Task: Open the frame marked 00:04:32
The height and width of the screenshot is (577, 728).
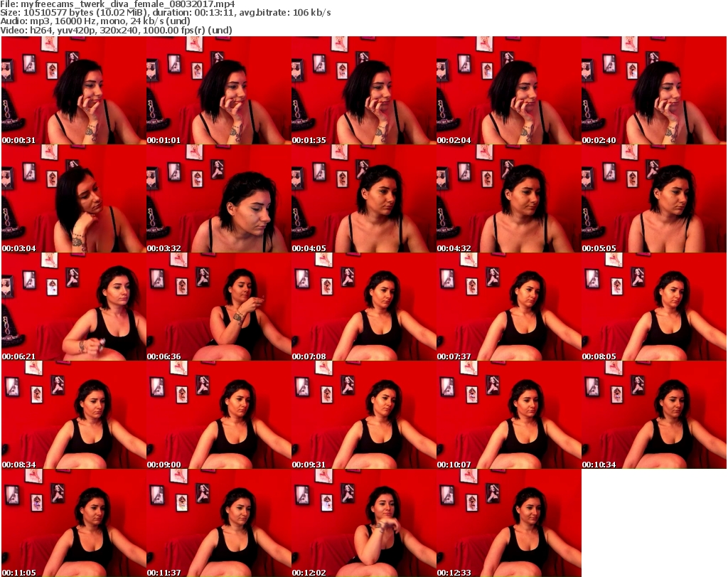Action: (508, 198)
